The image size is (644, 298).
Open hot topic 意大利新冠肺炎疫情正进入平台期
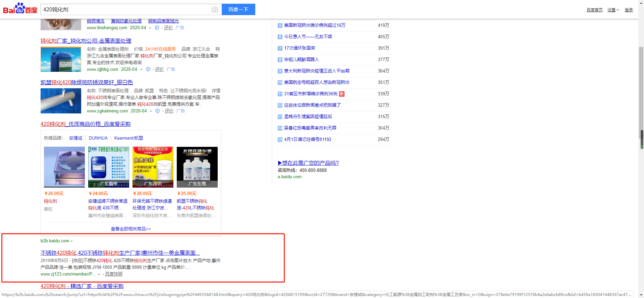click(317, 71)
